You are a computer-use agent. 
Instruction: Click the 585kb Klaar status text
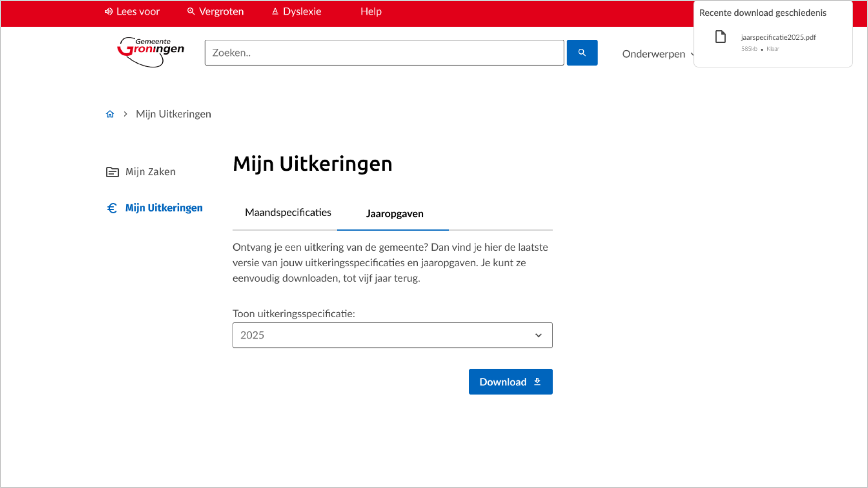760,49
